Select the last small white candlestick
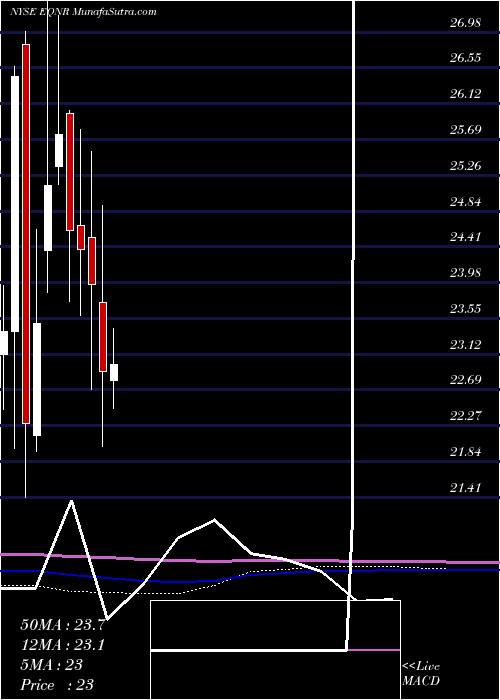The width and height of the screenshot is (500, 700). pyautogui.click(x=114, y=372)
